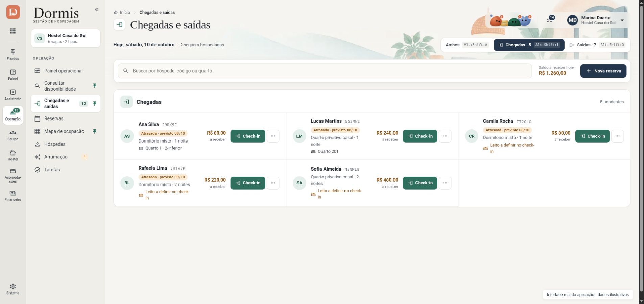The image size is (644, 304).
Task: Open Reservas in the sidebar
Action: pyautogui.click(x=66, y=118)
